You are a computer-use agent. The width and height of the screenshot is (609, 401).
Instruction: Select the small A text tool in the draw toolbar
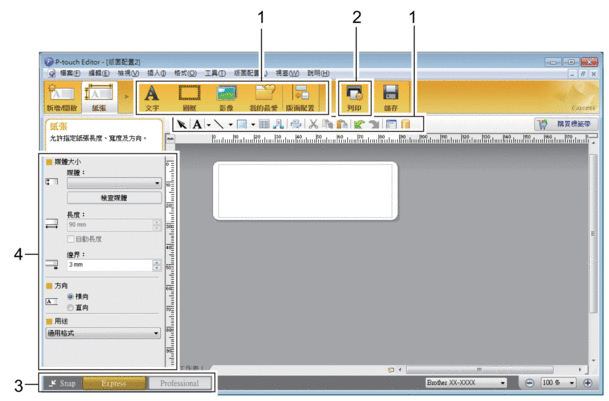tap(197, 124)
